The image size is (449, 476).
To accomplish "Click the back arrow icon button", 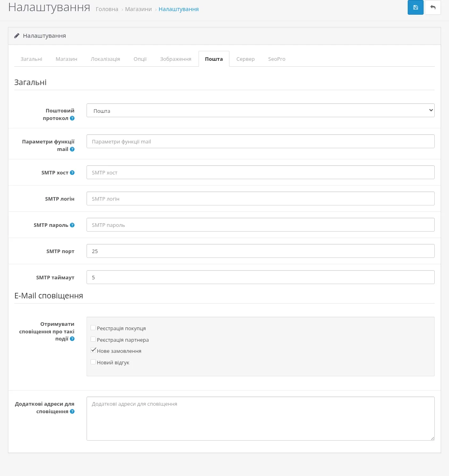I will [433, 7].
